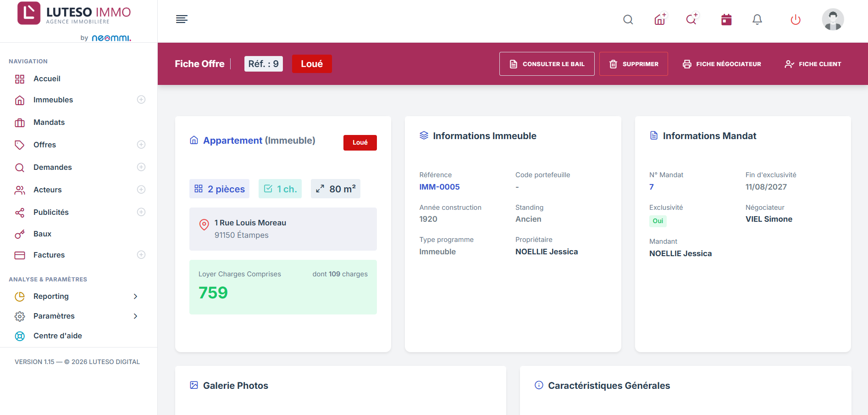Click the Réf. : 9 badge

click(x=263, y=64)
